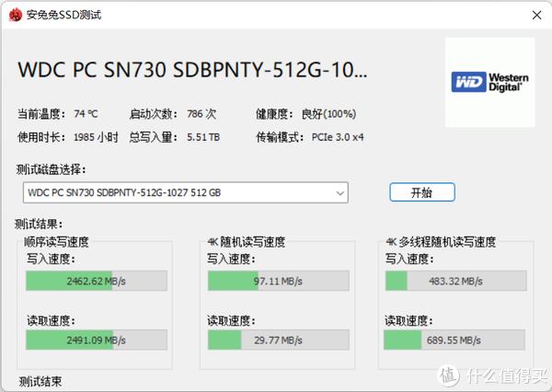The width and height of the screenshot is (552, 392).
Task: Start the test with 开始 button
Action: [x=422, y=192]
